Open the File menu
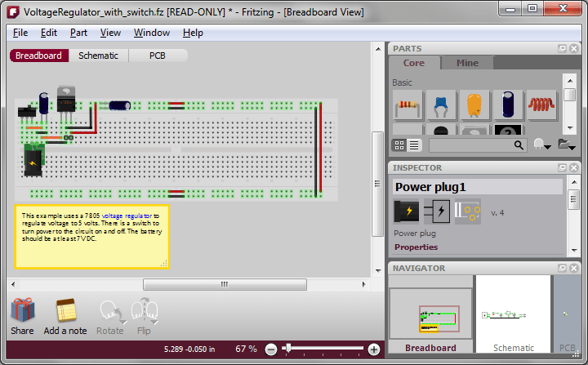Image resolution: width=588 pixels, height=365 pixels. (20, 33)
